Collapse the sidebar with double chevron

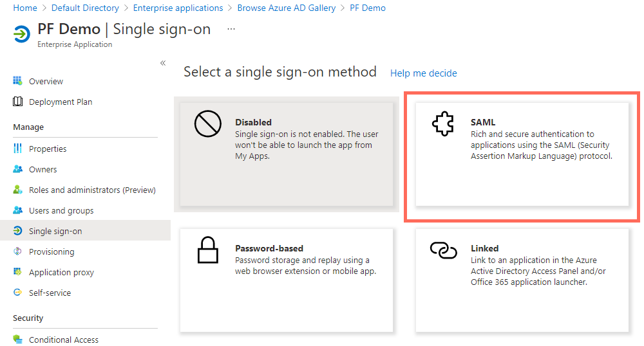point(163,63)
